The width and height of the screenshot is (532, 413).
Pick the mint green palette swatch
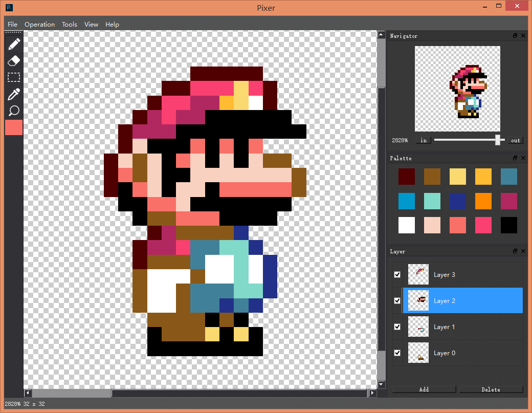tap(432, 201)
